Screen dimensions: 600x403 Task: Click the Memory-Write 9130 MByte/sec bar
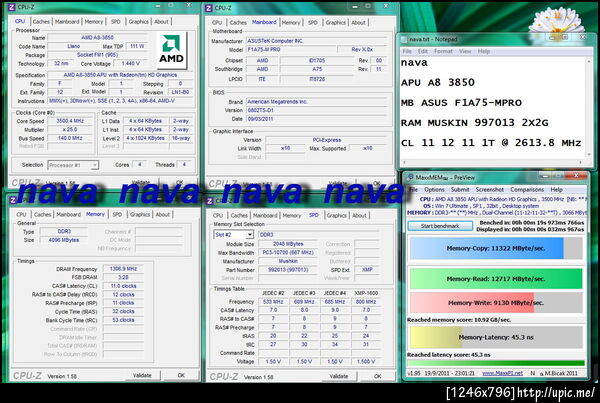click(x=496, y=303)
